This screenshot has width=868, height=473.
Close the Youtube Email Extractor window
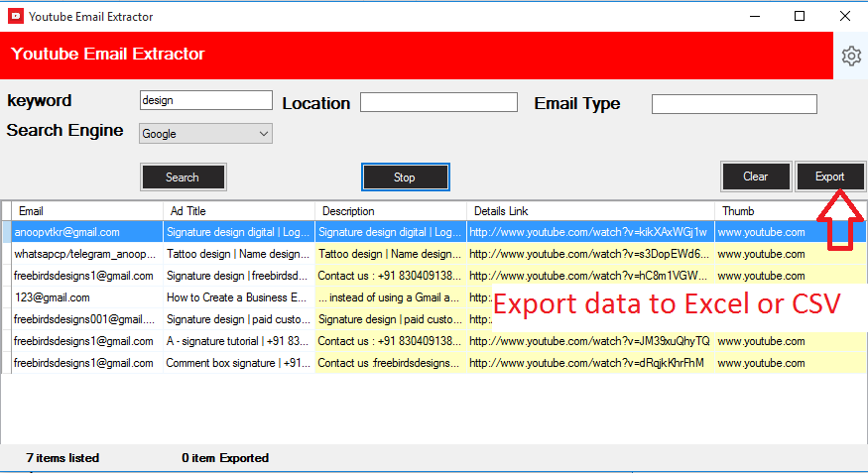(x=845, y=16)
